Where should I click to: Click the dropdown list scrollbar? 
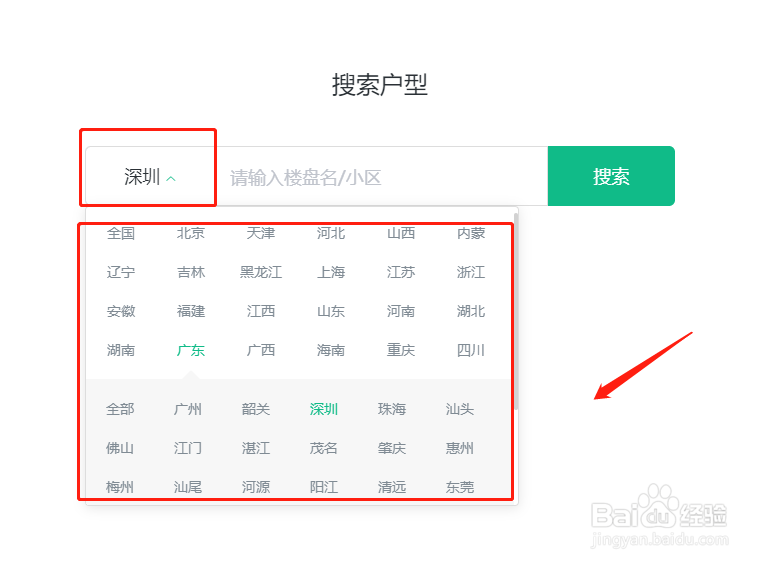pos(516,312)
